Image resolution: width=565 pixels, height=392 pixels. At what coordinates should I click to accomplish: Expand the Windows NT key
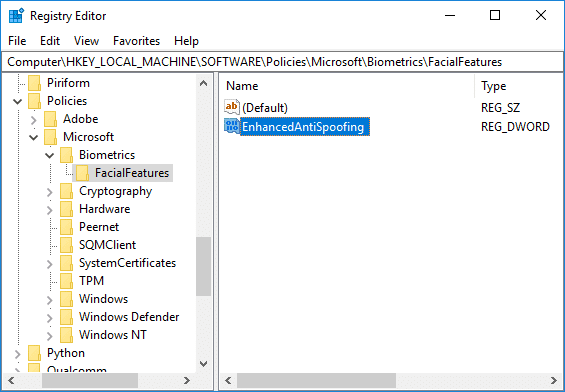pyautogui.click(x=50, y=336)
